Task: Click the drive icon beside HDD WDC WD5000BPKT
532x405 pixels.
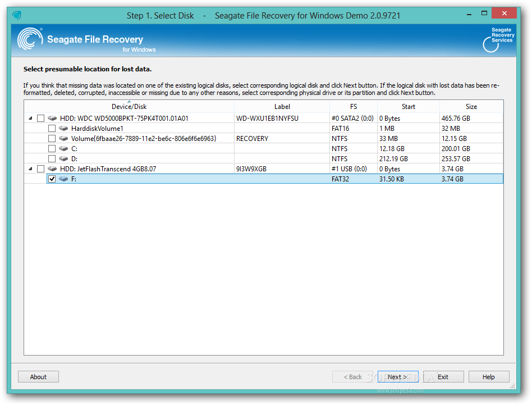Action: pos(51,118)
